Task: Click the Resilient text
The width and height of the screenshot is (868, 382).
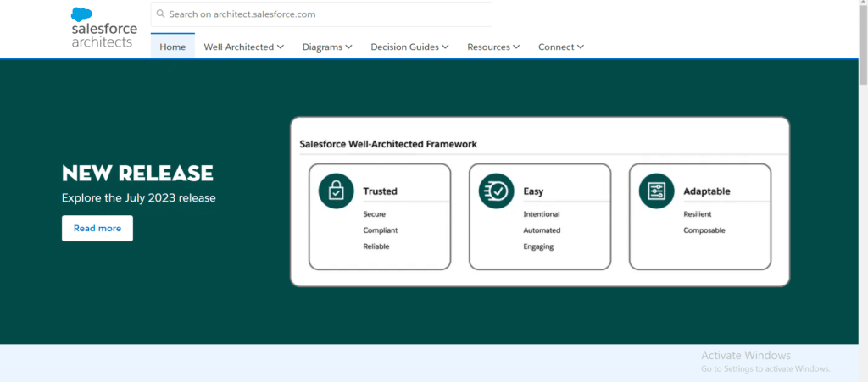Action: [698, 214]
